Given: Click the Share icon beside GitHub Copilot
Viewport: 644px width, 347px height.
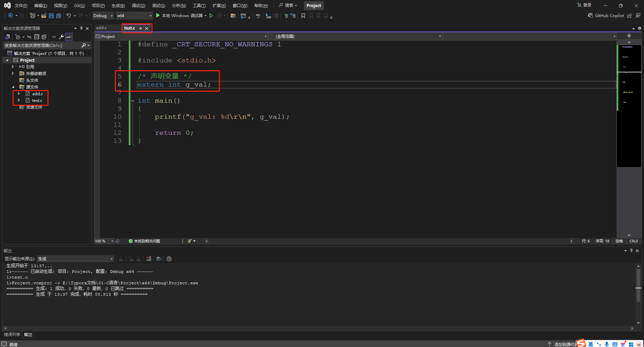Looking at the screenshot, I should (x=630, y=15).
